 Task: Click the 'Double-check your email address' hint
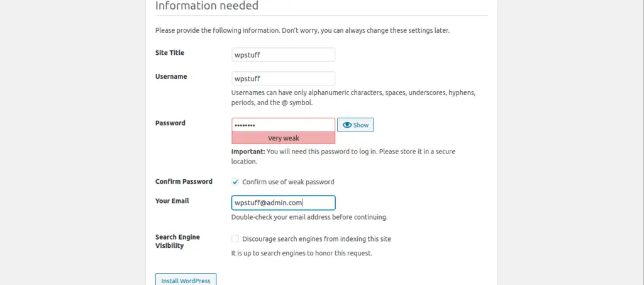[x=309, y=217]
